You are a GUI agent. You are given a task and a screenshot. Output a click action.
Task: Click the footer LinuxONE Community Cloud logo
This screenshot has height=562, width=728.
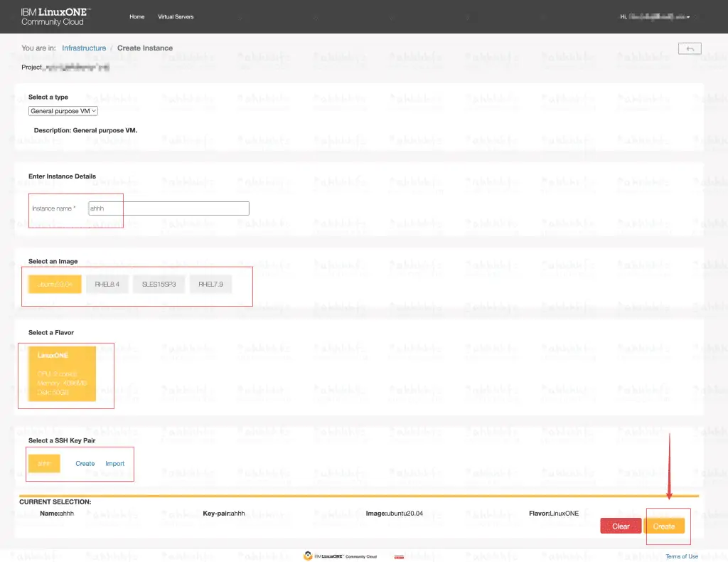(x=341, y=556)
